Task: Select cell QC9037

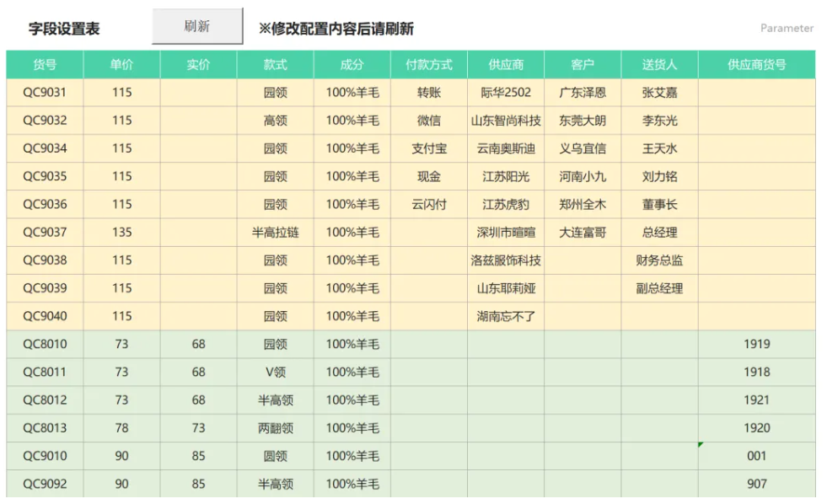Action: [x=45, y=233]
